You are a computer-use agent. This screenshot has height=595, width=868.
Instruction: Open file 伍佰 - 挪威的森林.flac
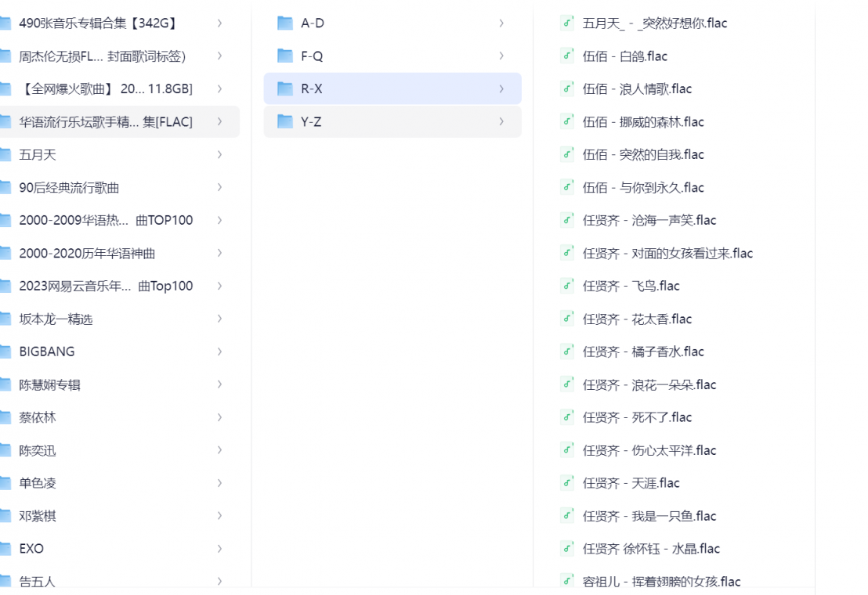pyautogui.click(x=643, y=122)
